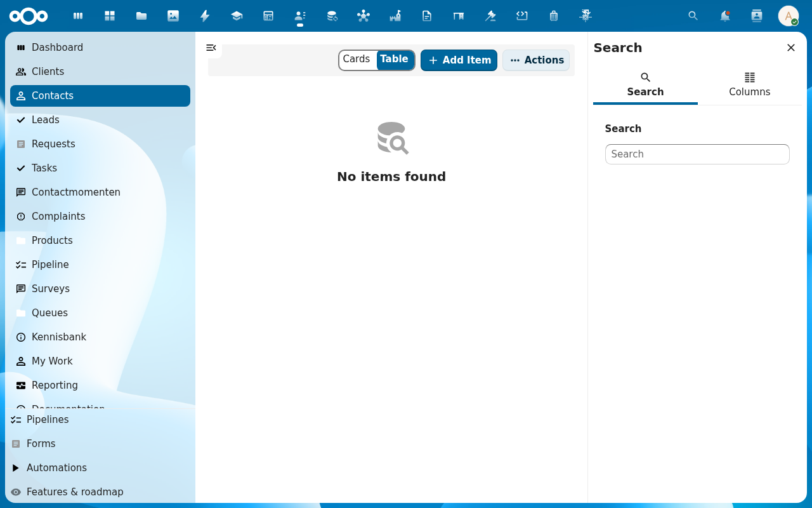The width and height of the screenshot is (812, 508).
Task: Focus the Search input field
Action: point(697,154)
